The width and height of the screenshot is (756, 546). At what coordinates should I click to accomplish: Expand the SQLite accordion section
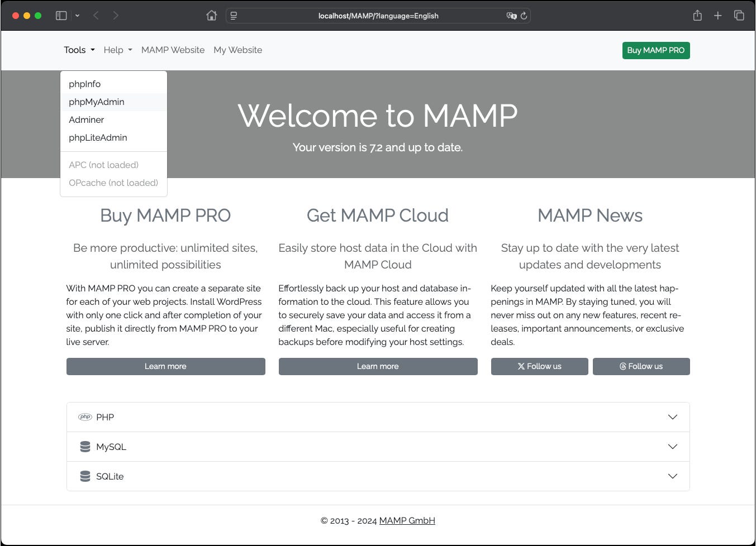coord(378,476)
